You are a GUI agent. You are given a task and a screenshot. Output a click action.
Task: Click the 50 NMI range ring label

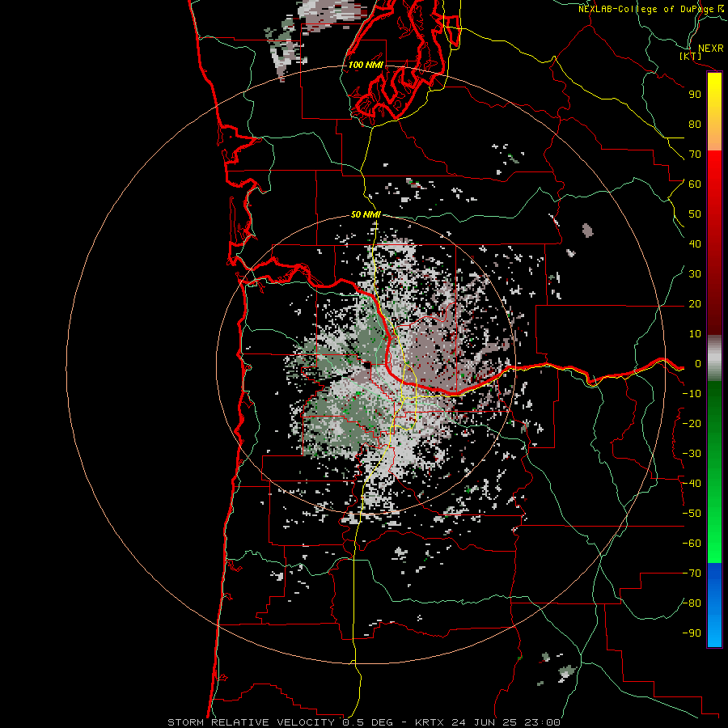(366, 214)
